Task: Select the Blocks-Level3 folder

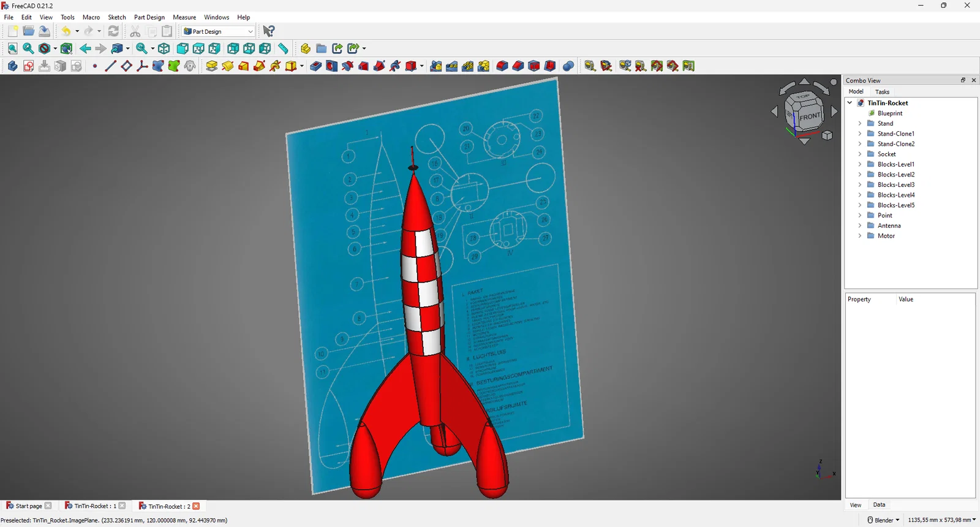Action: pos(896,185)
